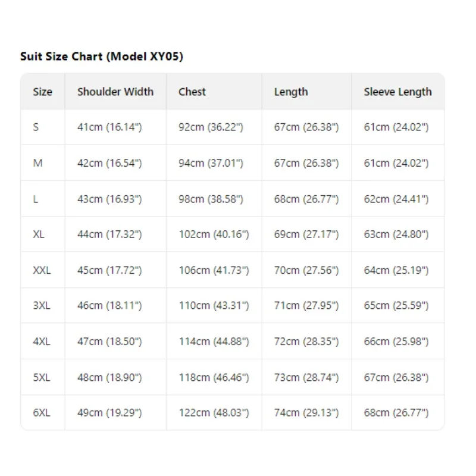
Task: Click the Shoulder Width column header
Action: click(x=115, y=92)
